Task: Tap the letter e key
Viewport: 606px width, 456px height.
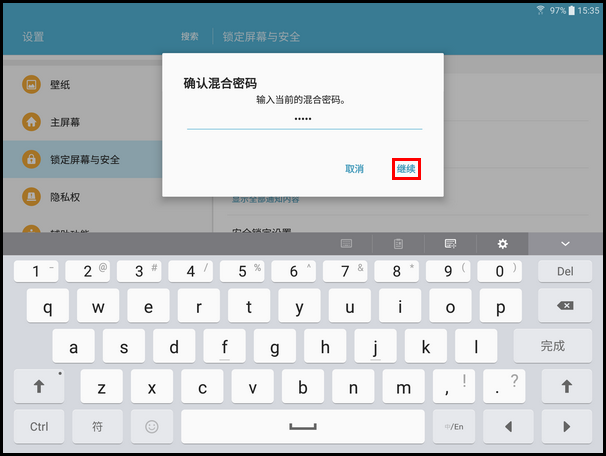Action: (x=148, y=306)
